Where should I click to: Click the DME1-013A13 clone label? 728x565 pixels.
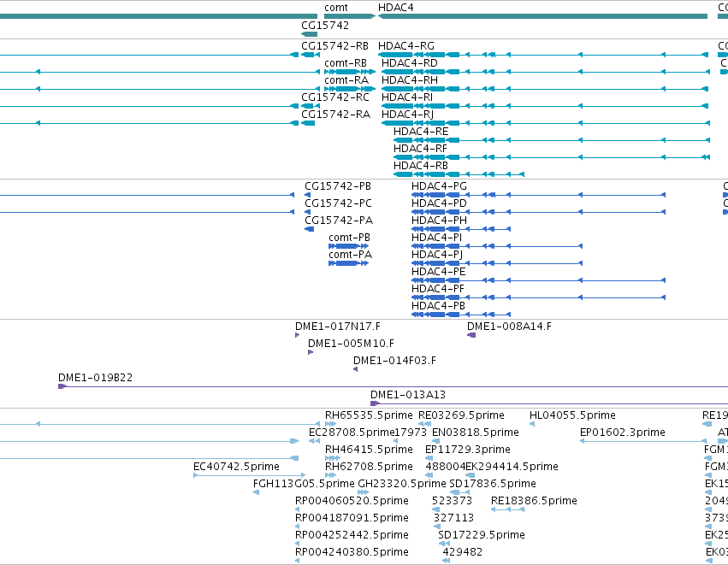coord(408,396)
